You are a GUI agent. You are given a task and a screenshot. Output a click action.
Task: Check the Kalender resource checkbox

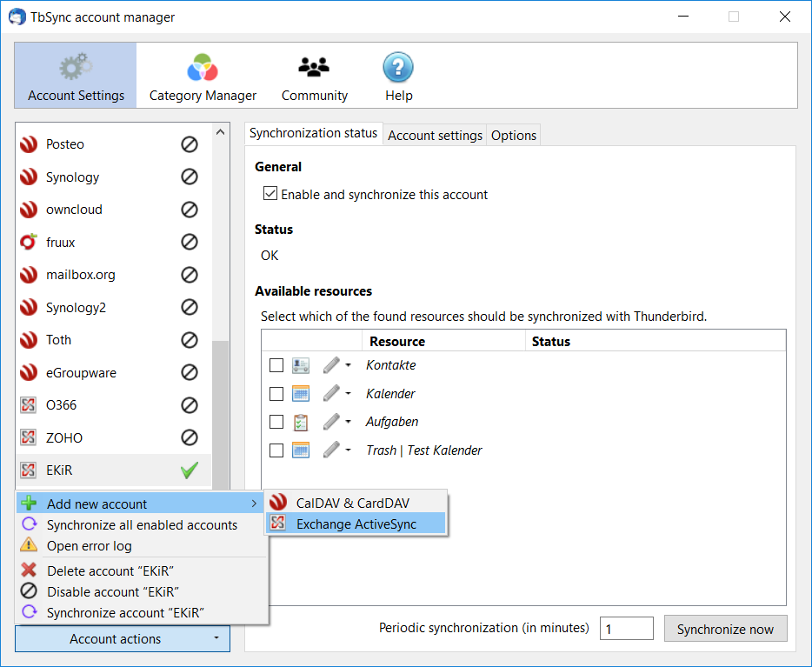(276, 394)
